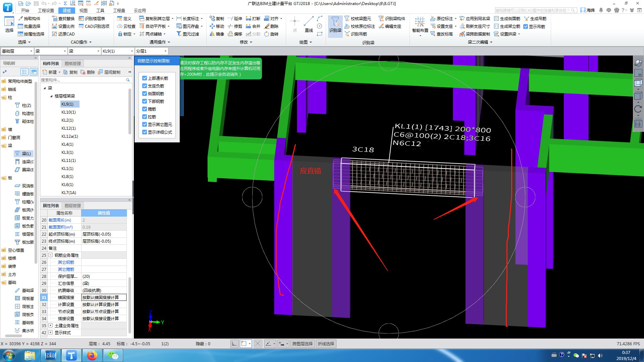Select the 直线 line drawing tool
This screenshot has height=362, width=644.
pyautogui.click(x=309, y=24)
